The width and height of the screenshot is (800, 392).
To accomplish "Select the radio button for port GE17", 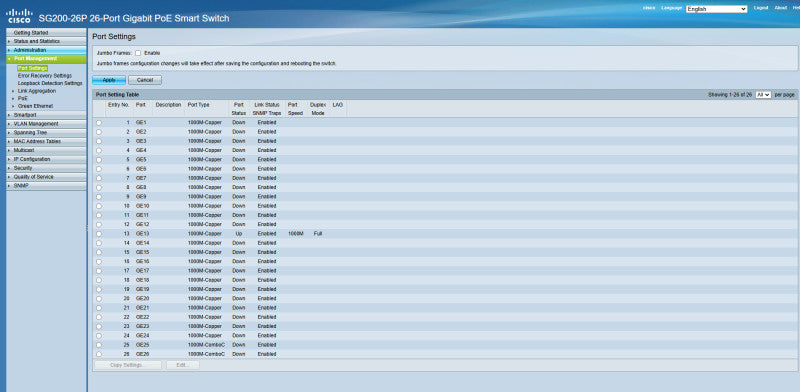I will click(98, 271).
